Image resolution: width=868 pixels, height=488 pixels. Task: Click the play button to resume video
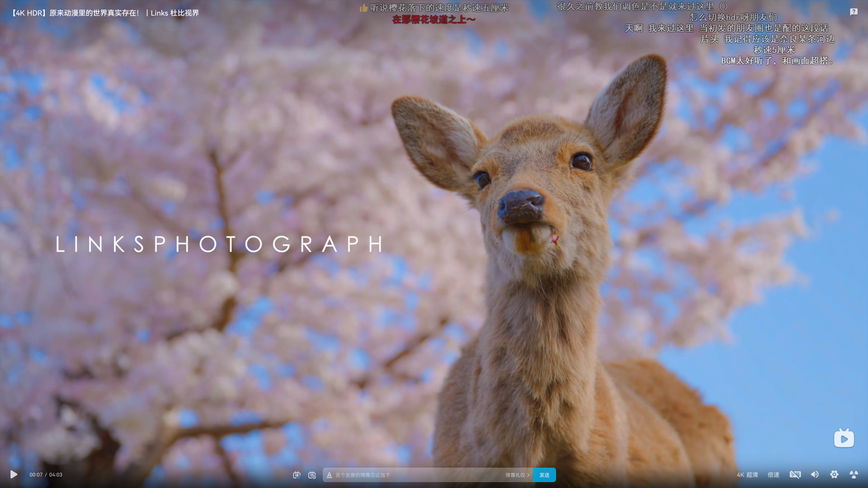point(14,474)
